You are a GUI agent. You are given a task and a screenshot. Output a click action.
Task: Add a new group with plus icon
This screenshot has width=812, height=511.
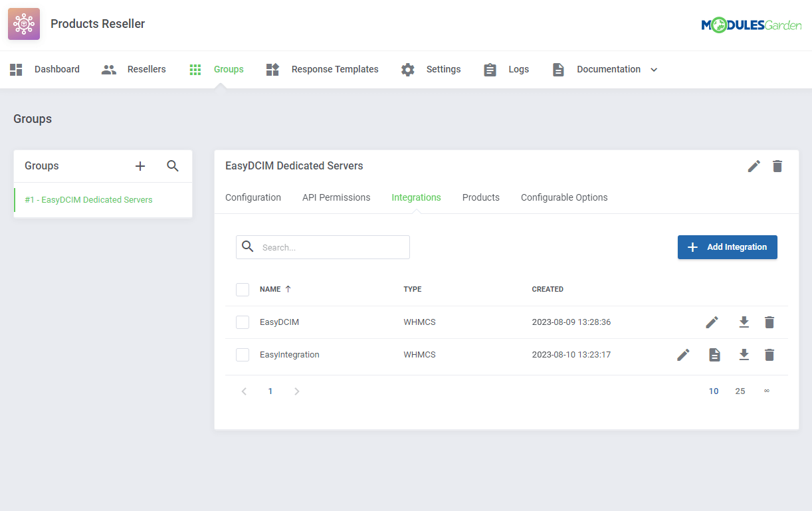[x=140, y=166]
